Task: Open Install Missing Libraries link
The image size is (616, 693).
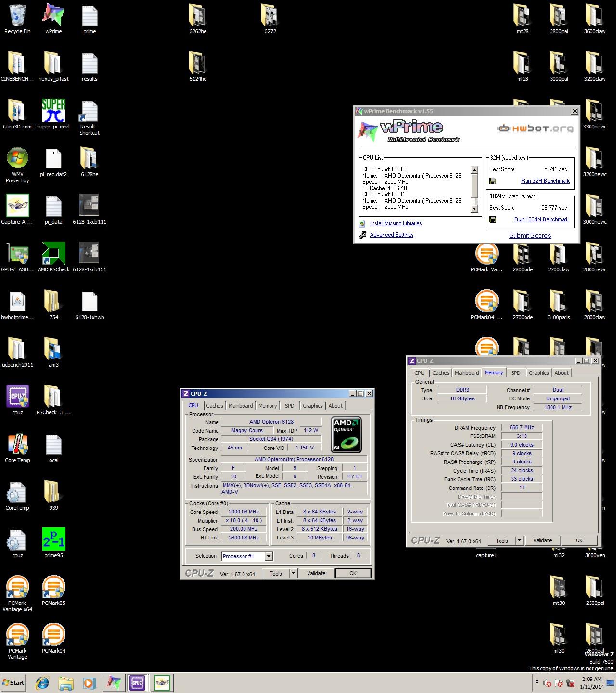Action: [396, 223]
